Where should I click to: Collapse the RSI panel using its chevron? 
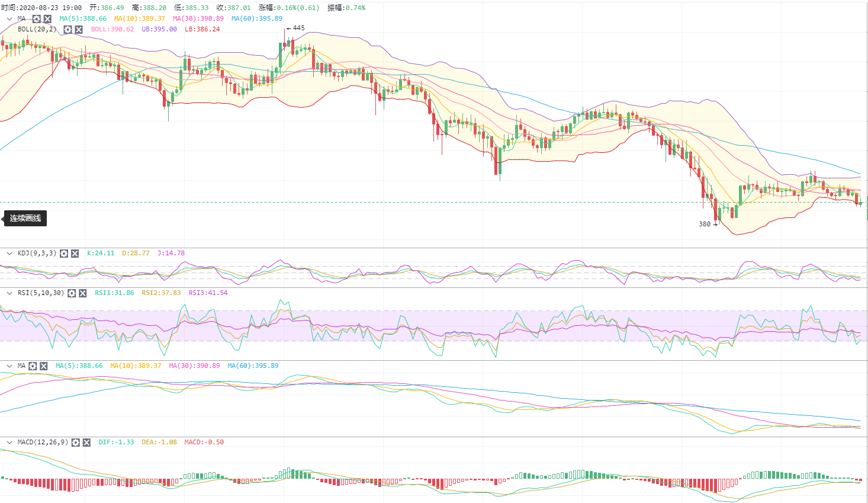(9, 293)
